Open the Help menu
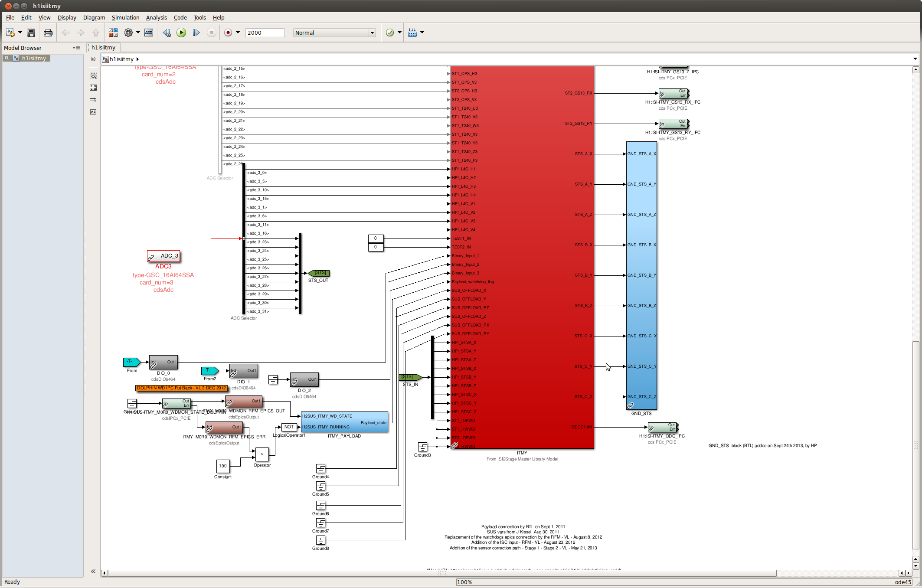Image resolution: width=922 pixels, height=588 pixels. pyautogui.click(x=219, y=17)
